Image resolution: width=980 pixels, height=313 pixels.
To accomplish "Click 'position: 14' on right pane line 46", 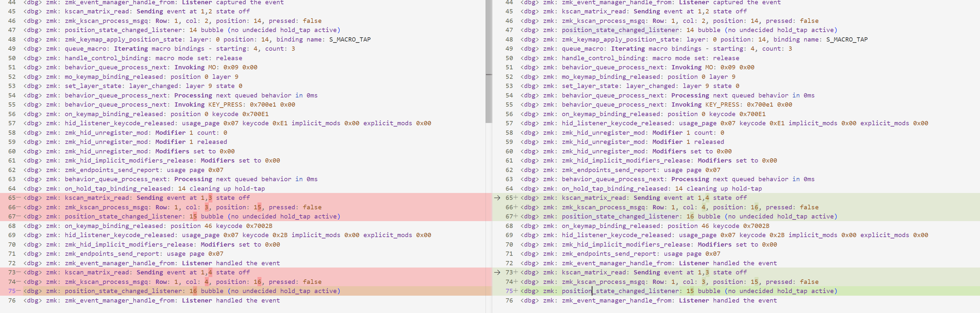I will click(x=736, y=21).
